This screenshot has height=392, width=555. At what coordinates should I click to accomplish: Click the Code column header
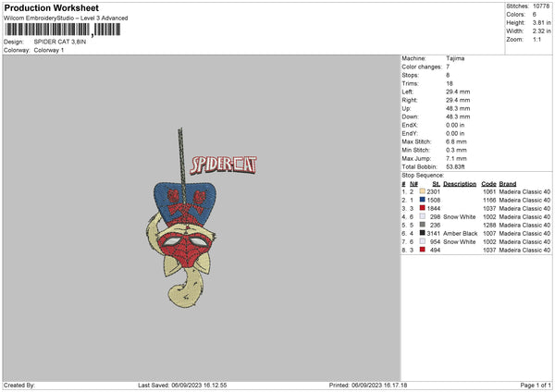pyautogui.click(x=488, y=184)
